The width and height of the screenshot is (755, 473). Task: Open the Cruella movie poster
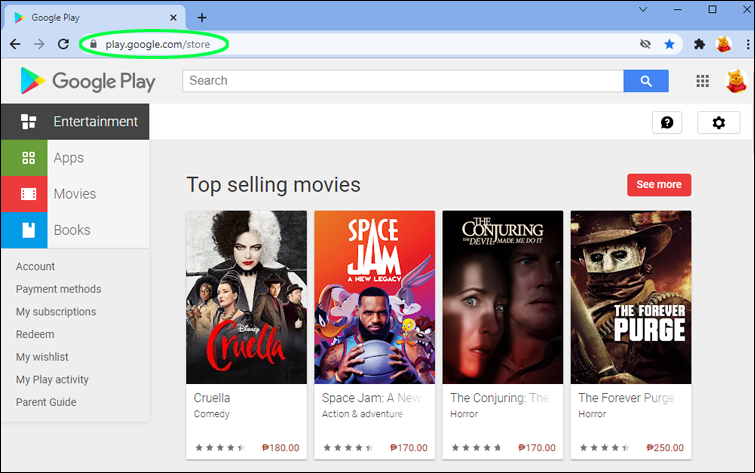pyautogui.click(x=247, y=297)
